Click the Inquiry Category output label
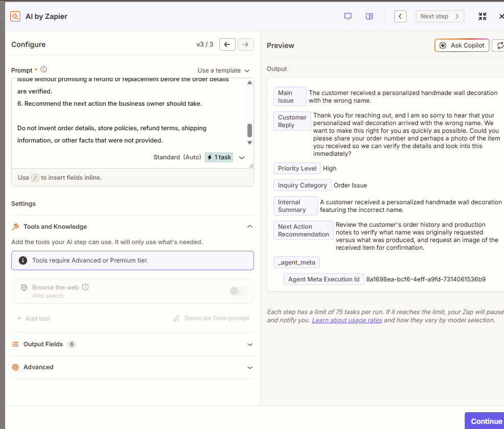 (303, 185)
